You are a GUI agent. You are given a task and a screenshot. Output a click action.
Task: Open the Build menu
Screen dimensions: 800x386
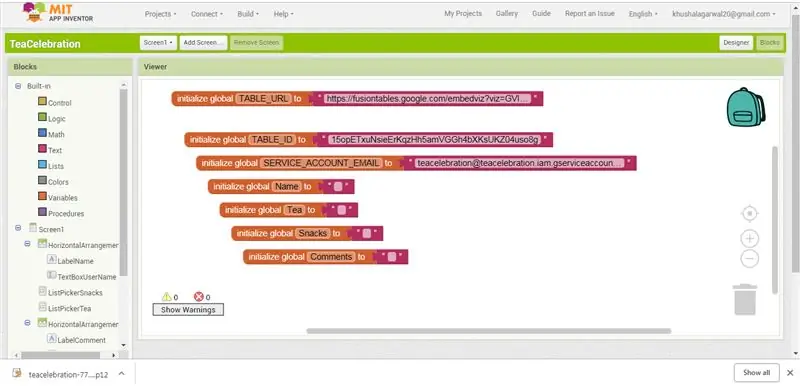[248, 14]
